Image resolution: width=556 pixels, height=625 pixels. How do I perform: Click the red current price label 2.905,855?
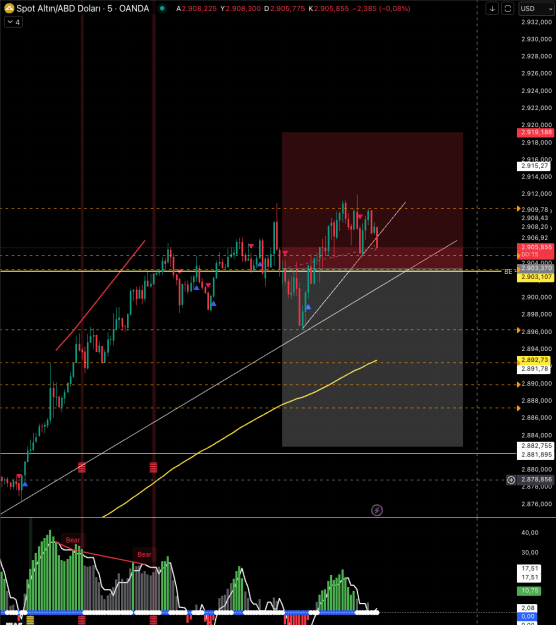click(535, 247)
